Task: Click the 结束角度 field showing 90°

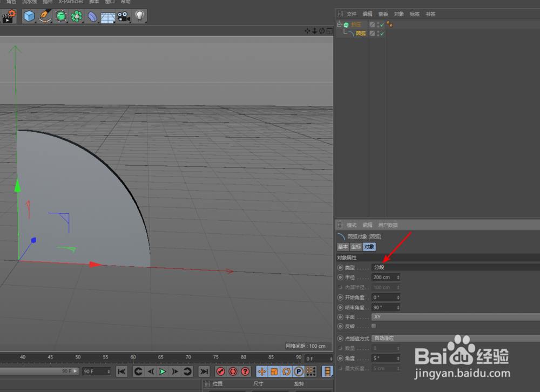Action: click(386, 307)
